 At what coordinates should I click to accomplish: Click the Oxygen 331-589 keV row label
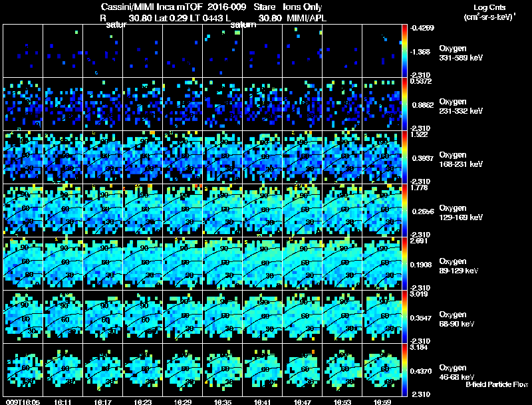pyautogui.click(x=461, y=53)
